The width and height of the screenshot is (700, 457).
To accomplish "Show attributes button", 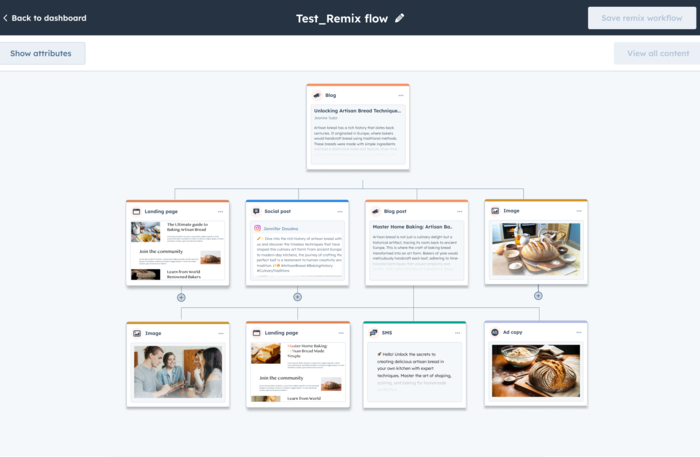I will point(41,53).
